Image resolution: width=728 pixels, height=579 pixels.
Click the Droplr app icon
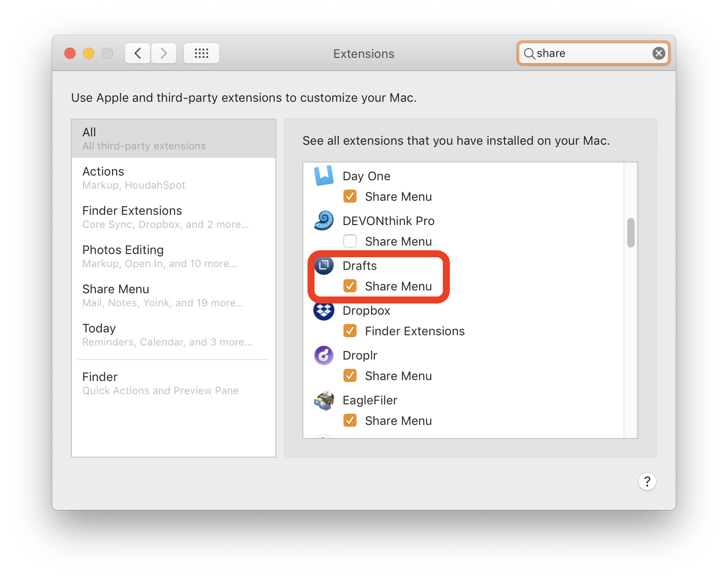click(324, 355)
